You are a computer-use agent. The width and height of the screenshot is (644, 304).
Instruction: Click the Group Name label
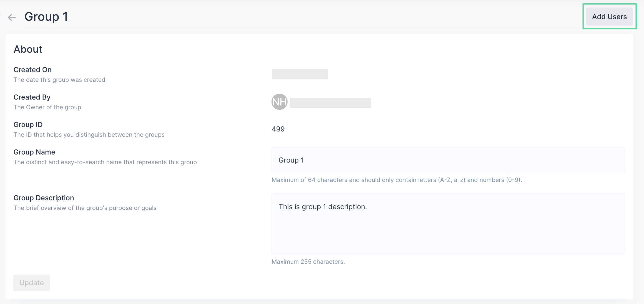pos(34,152)
